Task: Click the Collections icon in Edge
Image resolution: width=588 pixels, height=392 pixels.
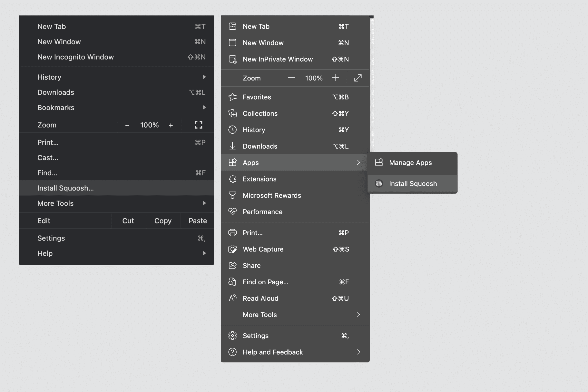Action: 232,113
